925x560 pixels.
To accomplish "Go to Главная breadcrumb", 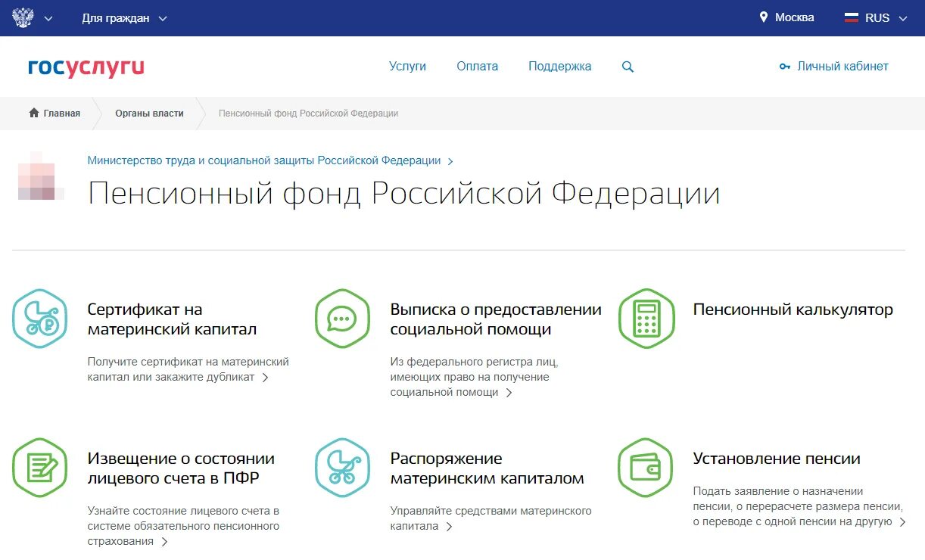I will [x=61, y=114].
